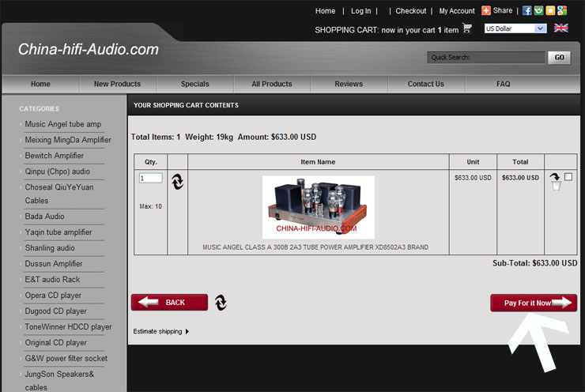Open Meixing MingDa Amplifier category
This screenshot has height=392, width=585.
point(68,140)
